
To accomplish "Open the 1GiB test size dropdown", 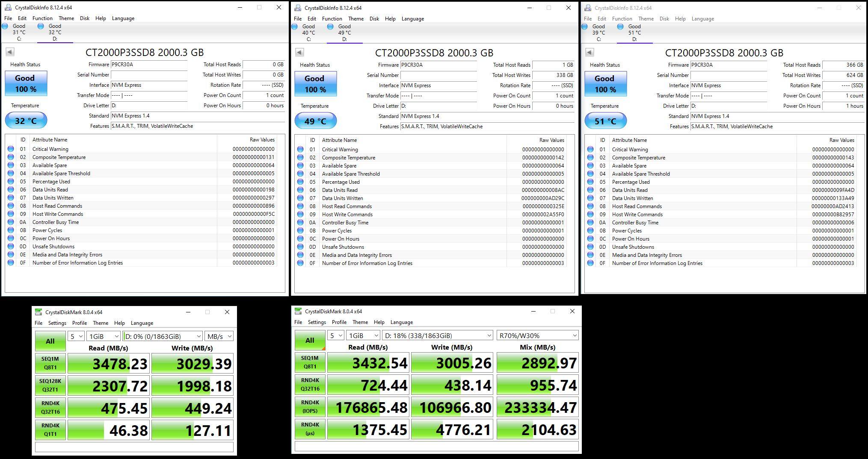I will [103, 336].
